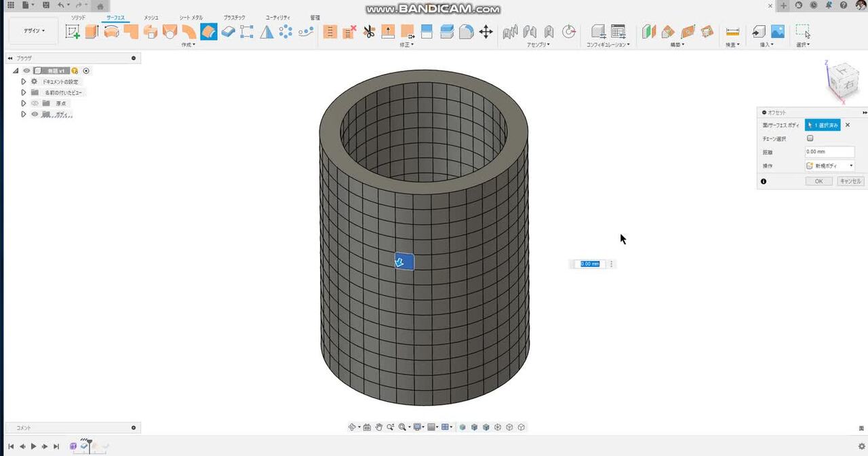The height and width of the screenshot is (456, 868).
Task: Show the hidden Origin folder via eye icon
Action: (35, 103)
